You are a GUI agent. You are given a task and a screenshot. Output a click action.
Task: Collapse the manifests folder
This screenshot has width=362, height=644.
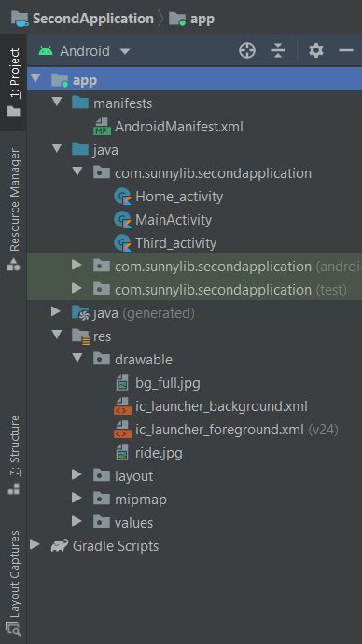(57, 102)
